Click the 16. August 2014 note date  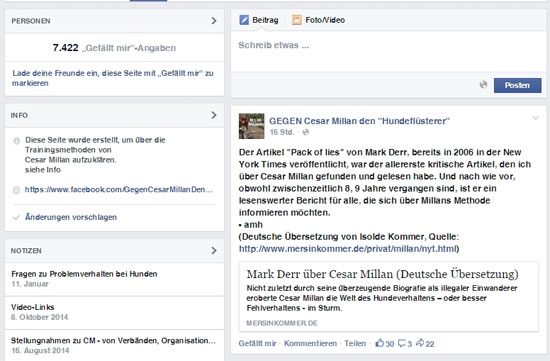click(40, 350)
